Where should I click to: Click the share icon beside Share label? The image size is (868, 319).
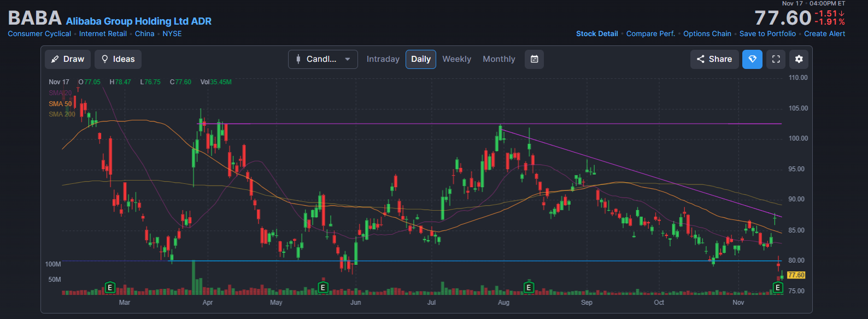tap(700, 59)
